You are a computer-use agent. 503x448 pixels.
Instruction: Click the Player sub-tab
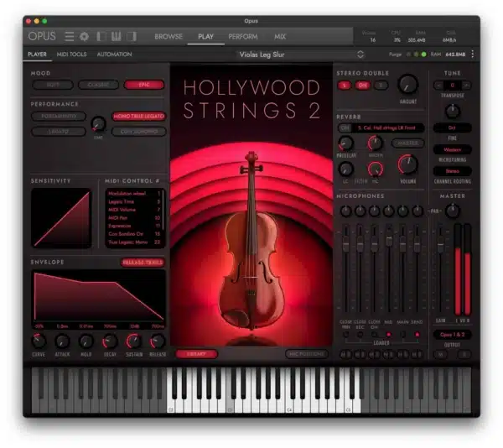(x=37, y=55)
